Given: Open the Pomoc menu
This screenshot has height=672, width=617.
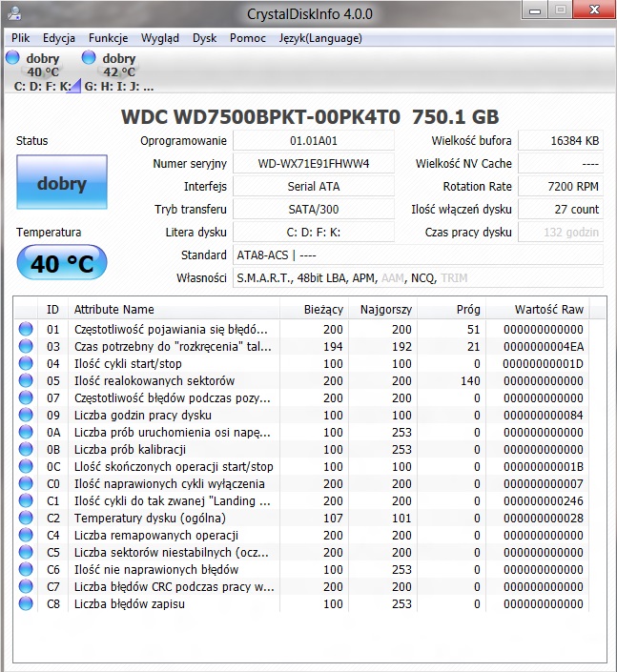Looking at the screenshot, I should click(x=248, y=38).
